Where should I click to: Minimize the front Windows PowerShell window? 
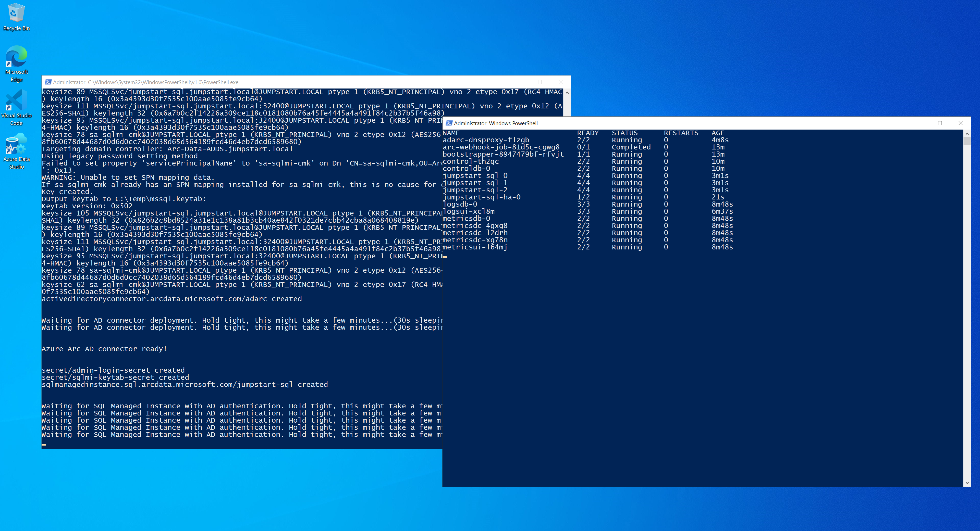point(919,123)
